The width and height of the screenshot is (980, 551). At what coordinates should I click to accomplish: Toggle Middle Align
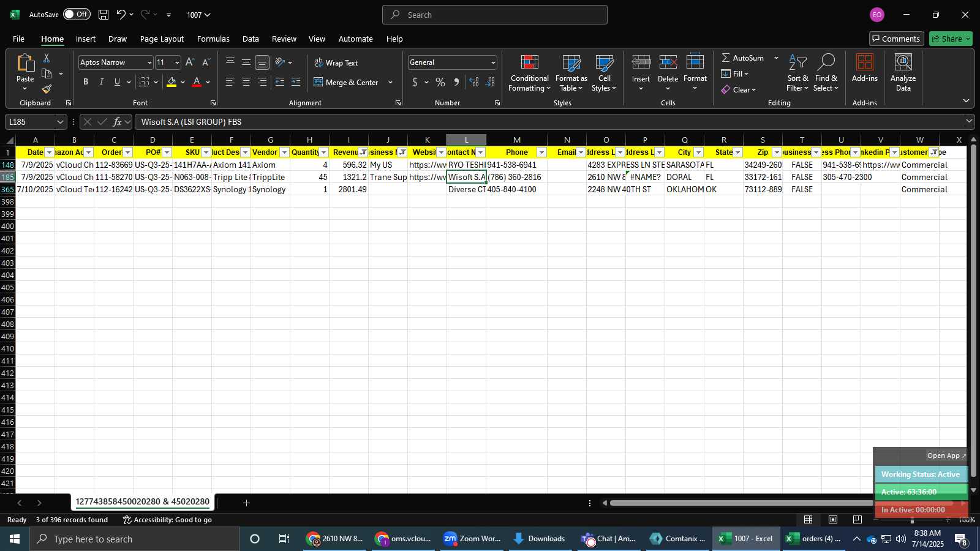point(246,62)
